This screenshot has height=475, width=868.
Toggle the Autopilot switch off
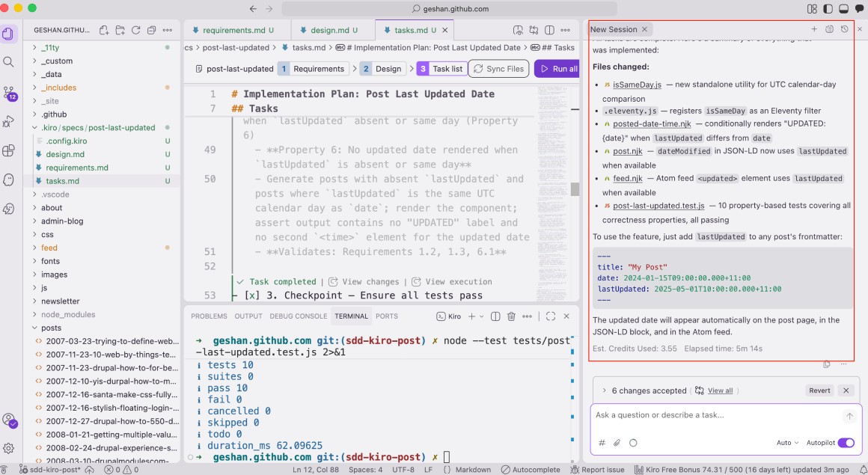click(x=846, y=442)
